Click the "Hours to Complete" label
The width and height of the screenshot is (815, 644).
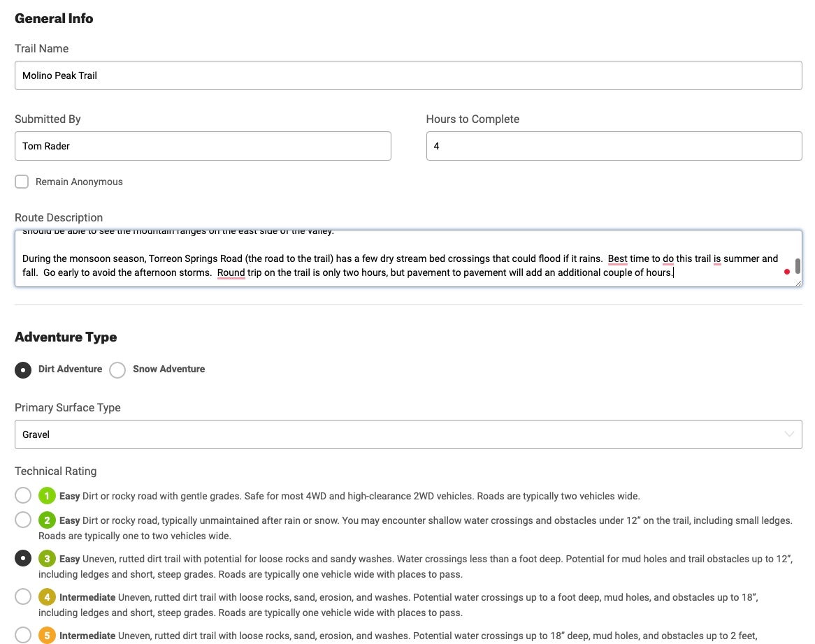473,119
